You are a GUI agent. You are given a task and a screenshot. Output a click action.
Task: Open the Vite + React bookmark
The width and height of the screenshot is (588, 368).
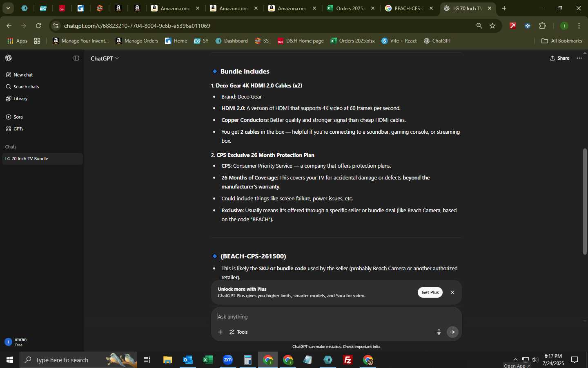click(399, 41)
